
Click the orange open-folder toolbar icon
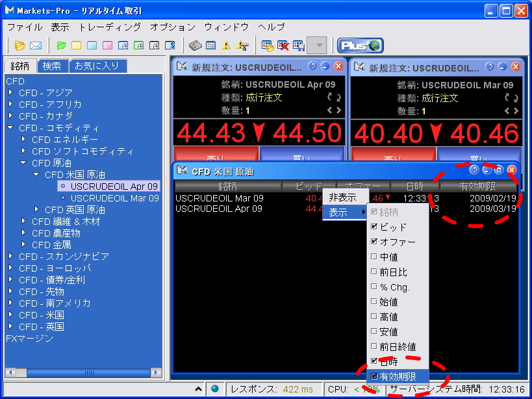pos(19,45)
